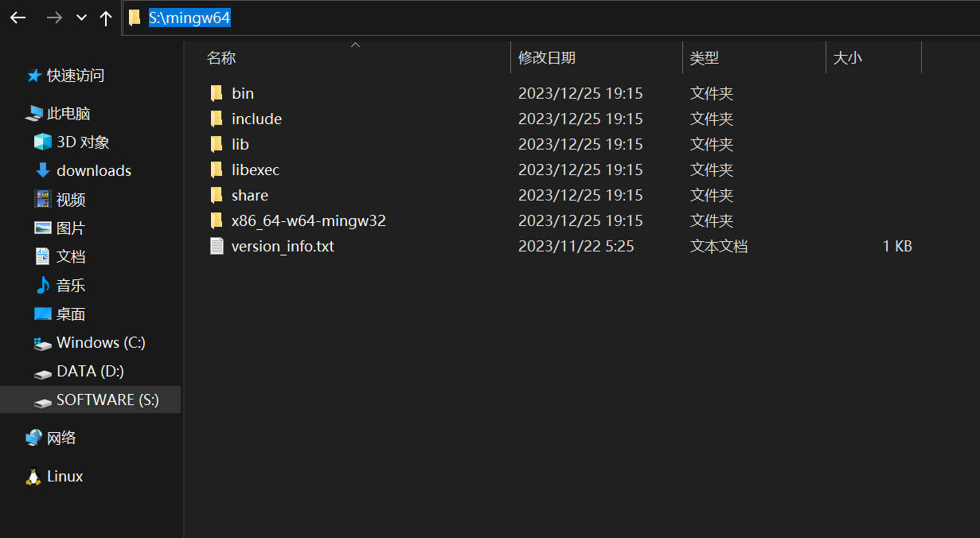Open 音乐 music library icon
The image size is (980, 538).
[42, 285]
